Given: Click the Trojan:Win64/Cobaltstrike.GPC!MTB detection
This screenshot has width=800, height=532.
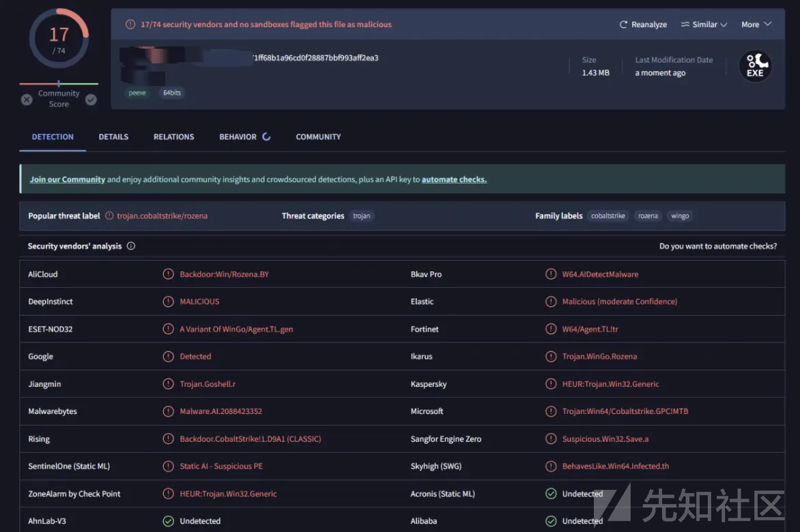Looking at the screenshot, I should point(625,411).
